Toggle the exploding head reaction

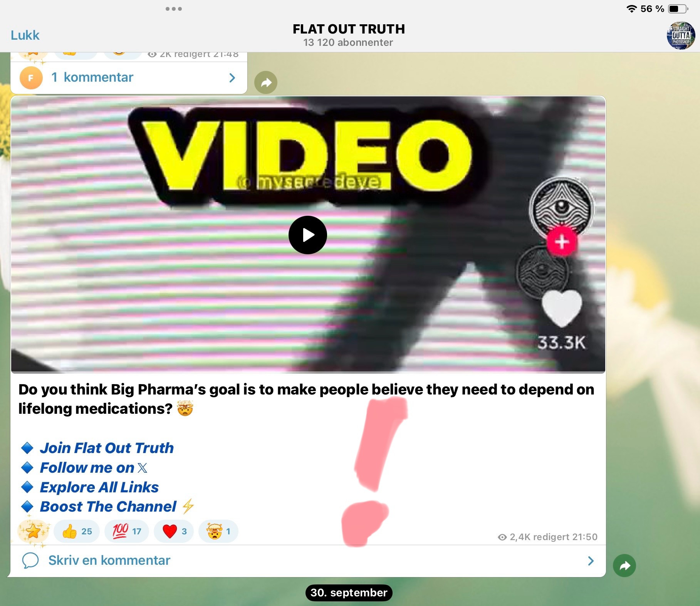coord(218,532)
